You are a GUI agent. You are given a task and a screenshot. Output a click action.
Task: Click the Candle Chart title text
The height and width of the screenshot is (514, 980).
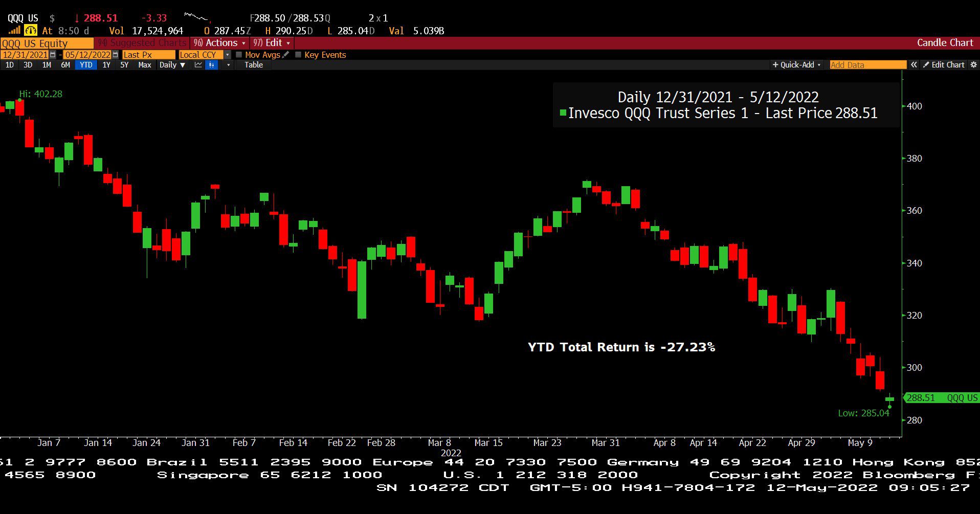[945, 43]
